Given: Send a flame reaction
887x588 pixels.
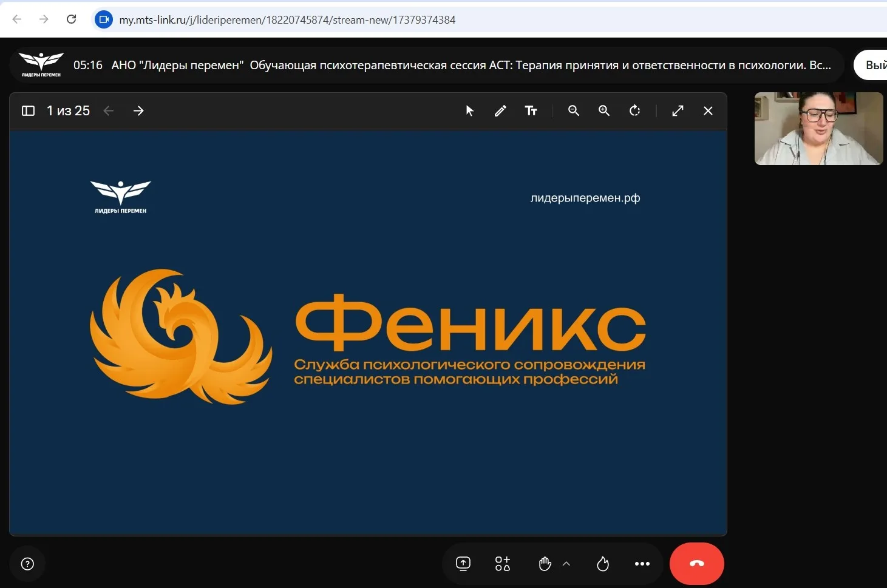Looking at the screenshot, I should pyautogui.click(x=603, y=564).
